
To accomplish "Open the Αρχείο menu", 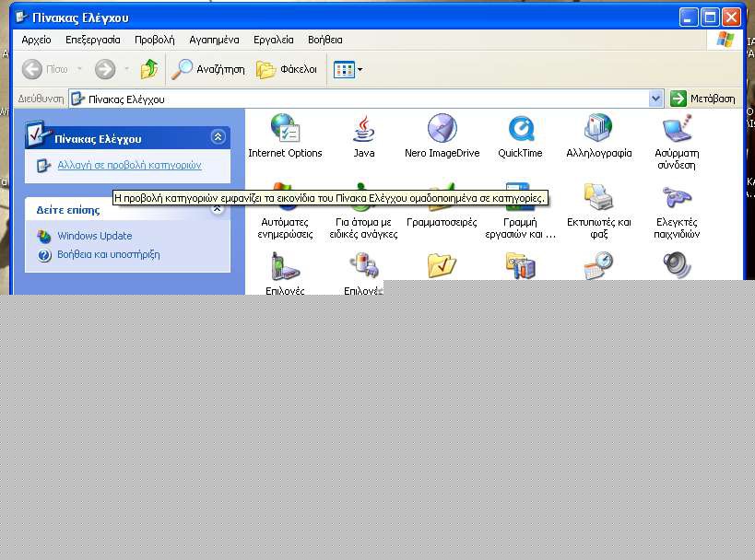I will click(x=36, y=40).
